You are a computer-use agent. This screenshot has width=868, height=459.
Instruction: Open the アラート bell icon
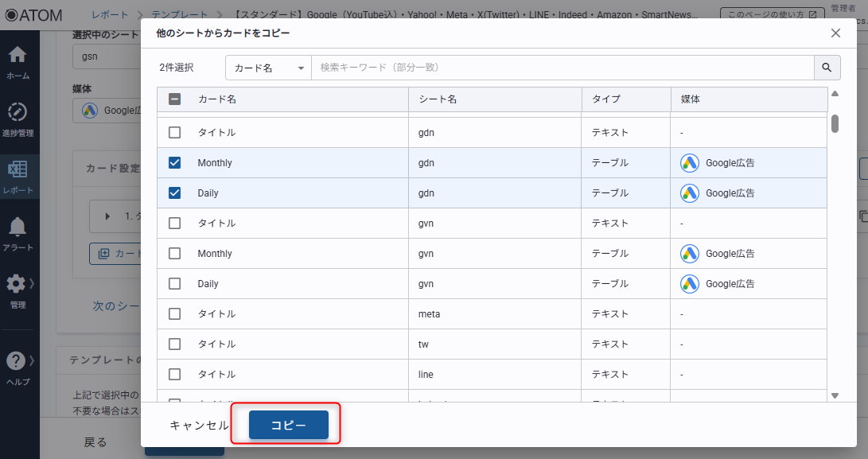point(18,229)
